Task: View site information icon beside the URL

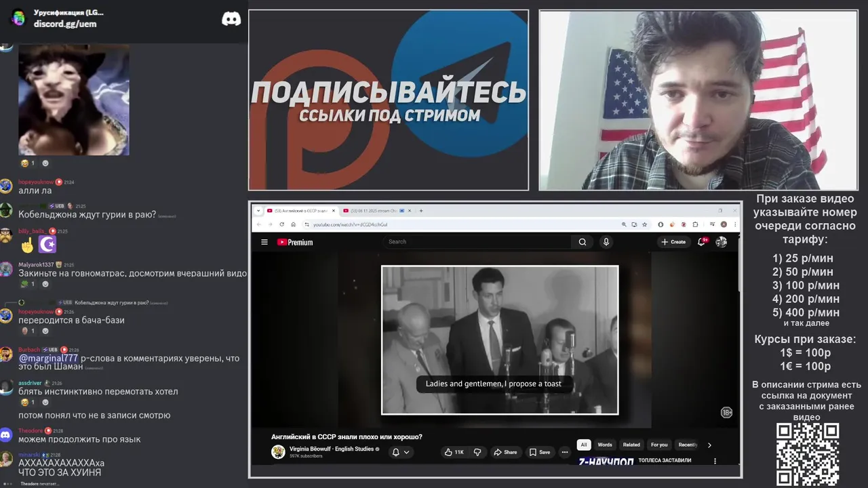Action: pyautogui.click(x=307, y=224)
